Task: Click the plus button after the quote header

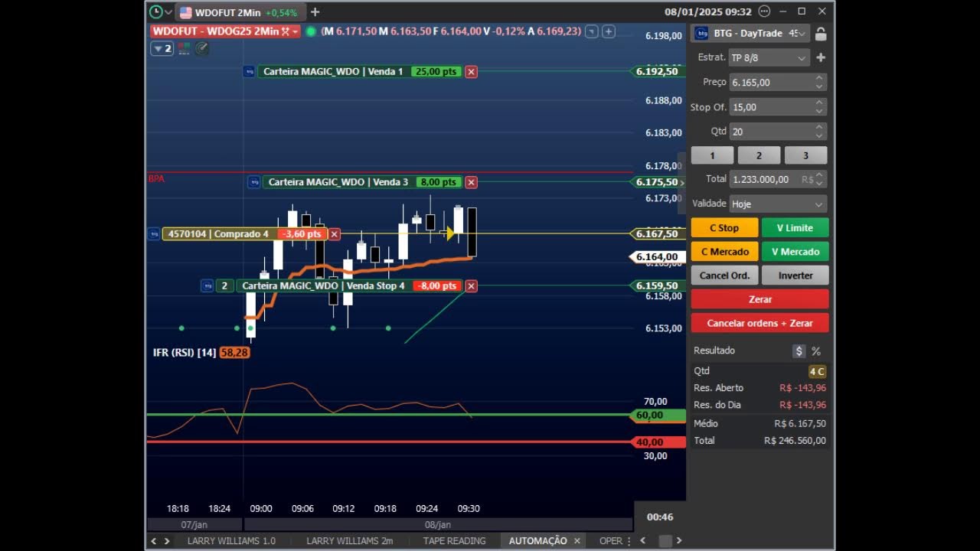Action: (x=609, y=31)
